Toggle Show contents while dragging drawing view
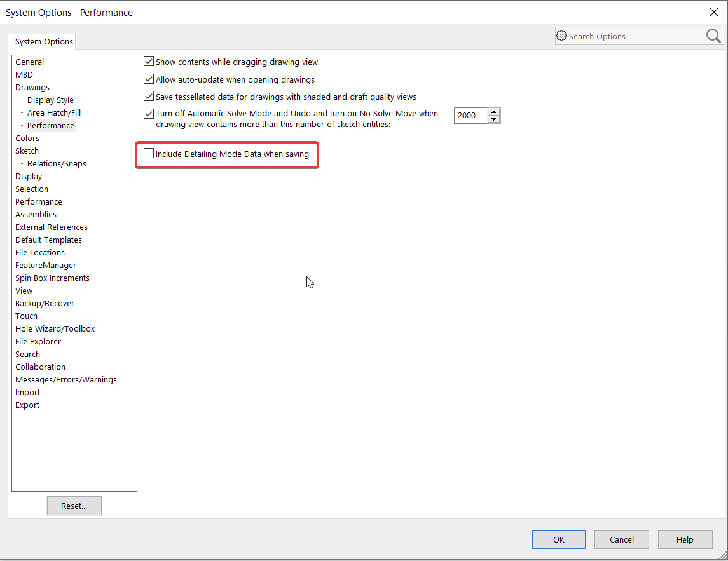The image size is (728, 561). (x=149, y=61)
